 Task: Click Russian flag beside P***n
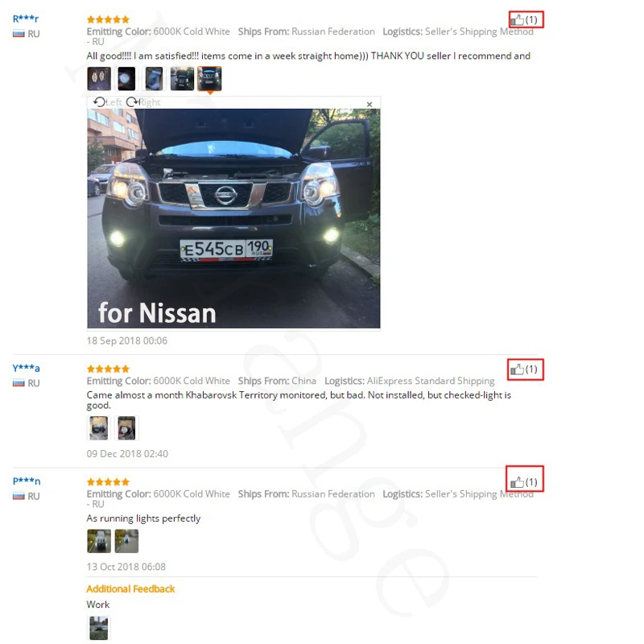(x=19, y=496)
